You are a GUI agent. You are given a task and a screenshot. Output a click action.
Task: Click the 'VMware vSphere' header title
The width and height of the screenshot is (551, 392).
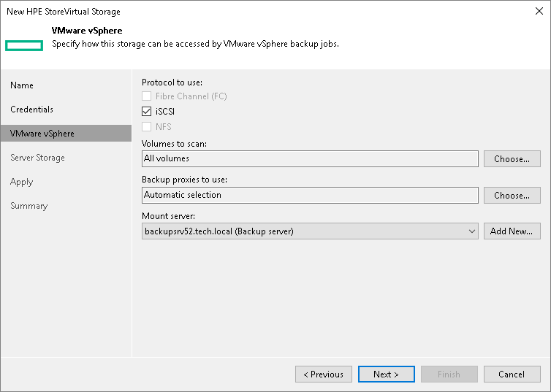point(87,31)
